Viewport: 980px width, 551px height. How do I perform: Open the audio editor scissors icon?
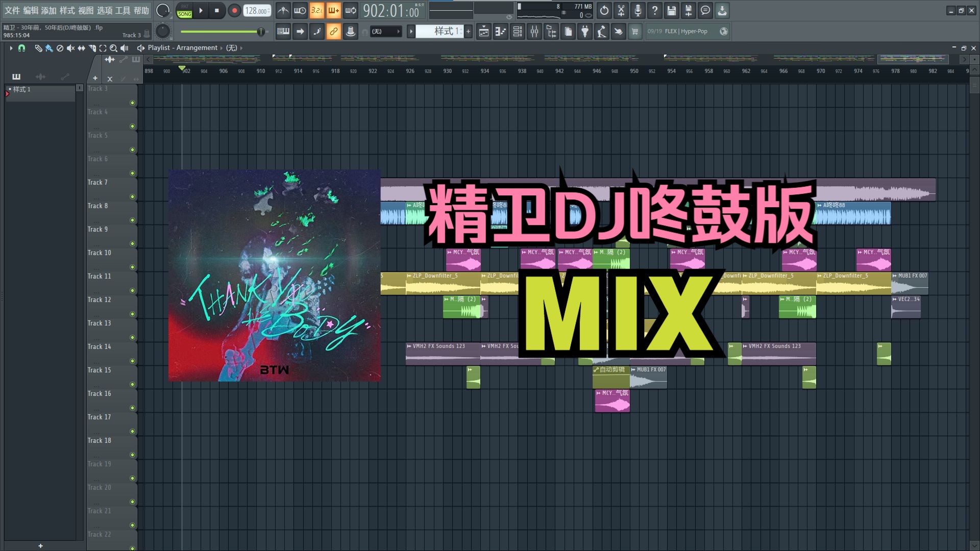[x=621, y=10]
